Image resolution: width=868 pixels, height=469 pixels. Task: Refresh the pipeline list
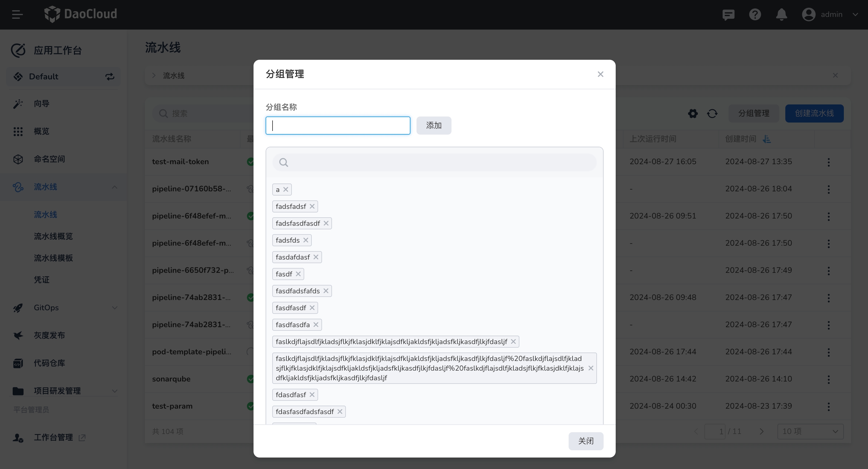click(x=712, y=113)
